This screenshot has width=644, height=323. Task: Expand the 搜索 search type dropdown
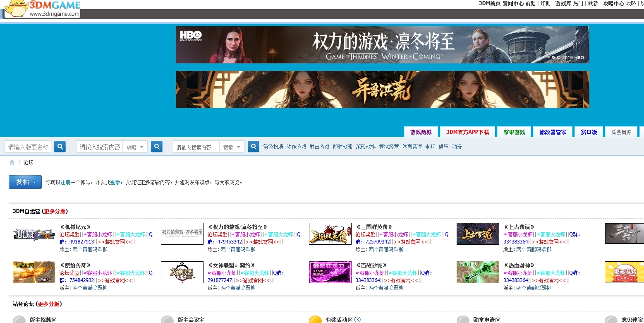(x=232, y=147)
